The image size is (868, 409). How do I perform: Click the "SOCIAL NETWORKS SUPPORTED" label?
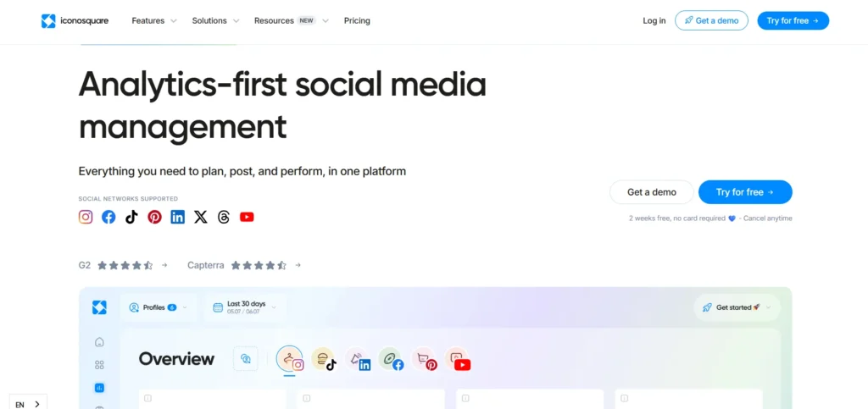pyautogui.click(x=129, y=198)
